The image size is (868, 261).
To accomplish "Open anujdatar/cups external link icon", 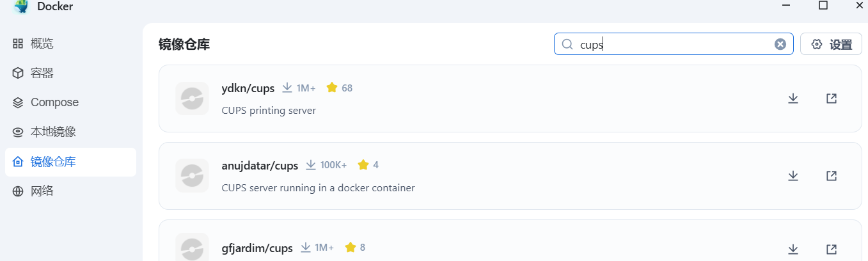I will pyautogui.click(x=832, y=175).
